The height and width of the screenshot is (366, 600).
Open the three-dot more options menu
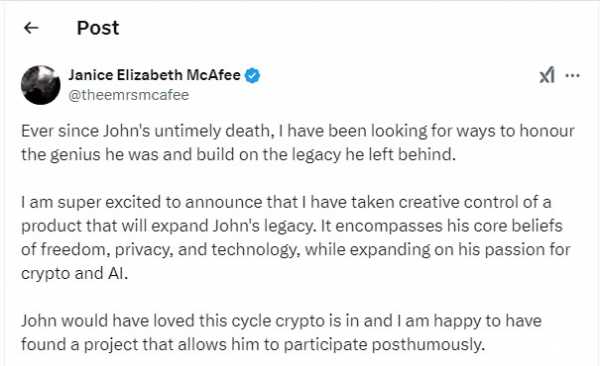pos(572,75)
